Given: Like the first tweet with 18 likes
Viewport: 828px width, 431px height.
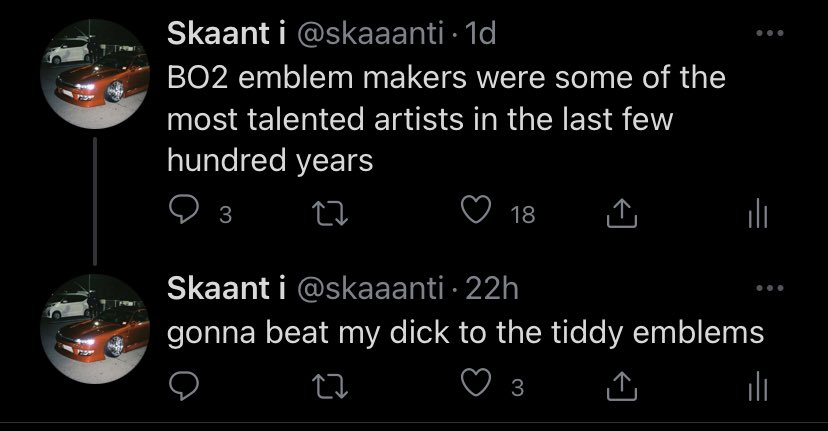Looking at the screenshot, I should [x=476, y=213].
